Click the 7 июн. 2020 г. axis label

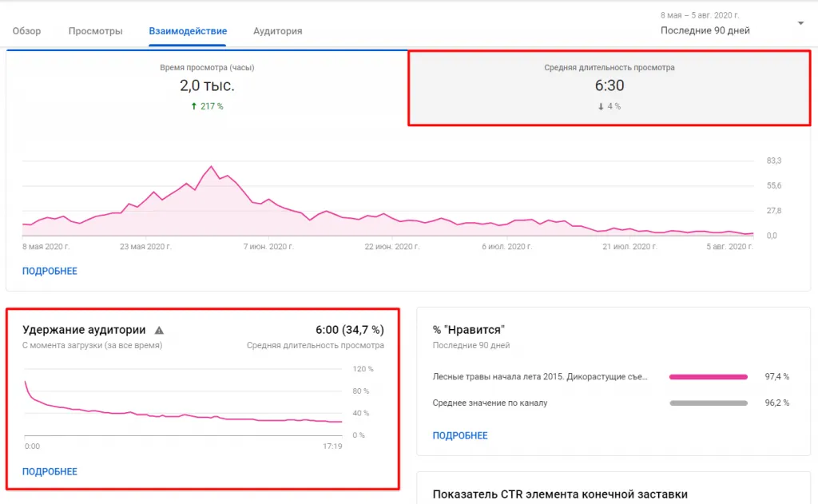[268, 246]
